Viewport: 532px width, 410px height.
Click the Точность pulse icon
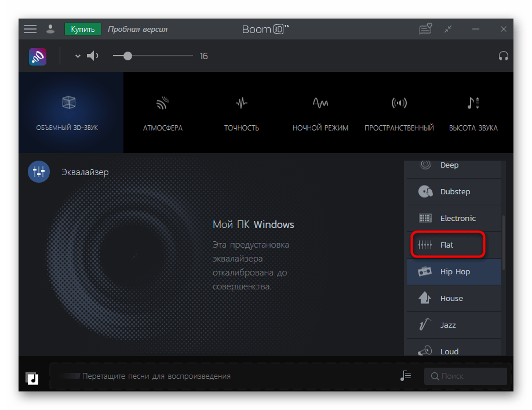[x=242, y=103]
